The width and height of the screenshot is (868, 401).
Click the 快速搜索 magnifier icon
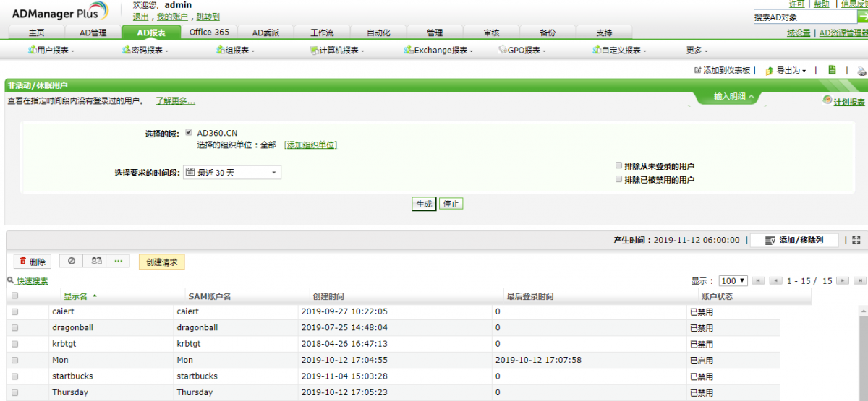11,280
